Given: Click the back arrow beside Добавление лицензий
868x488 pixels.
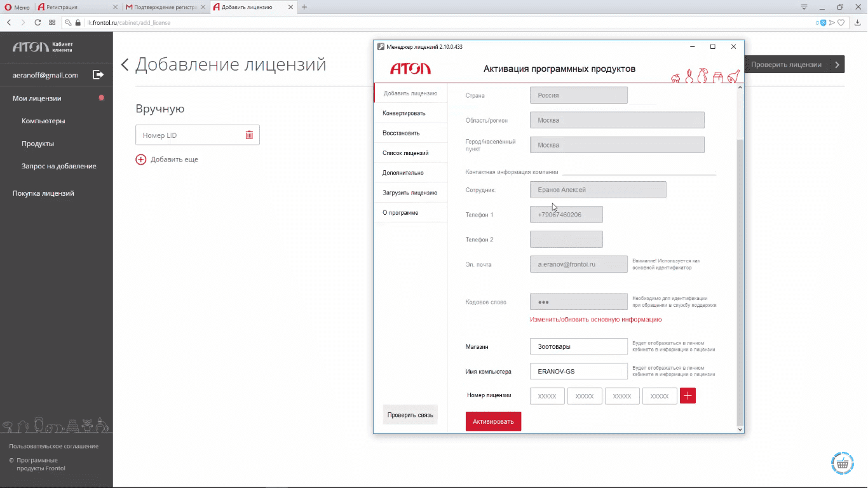Looking at the screenshot, I should 125,64.
